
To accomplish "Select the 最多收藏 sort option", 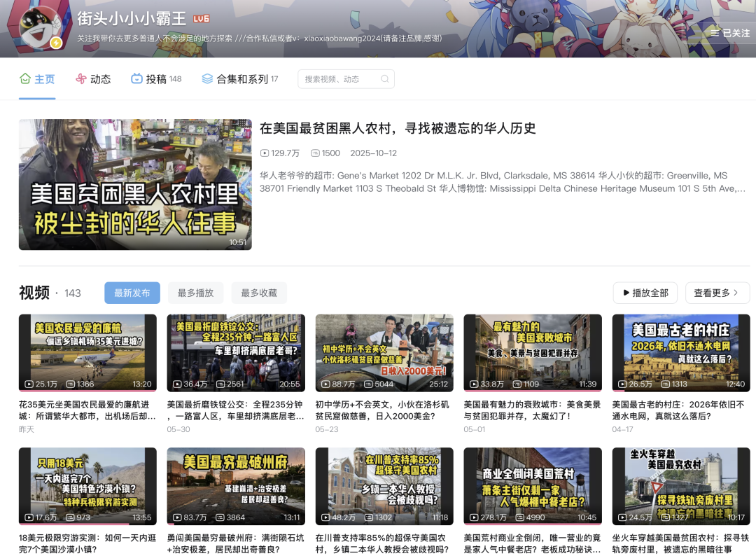I will click(x=259, y=293).
